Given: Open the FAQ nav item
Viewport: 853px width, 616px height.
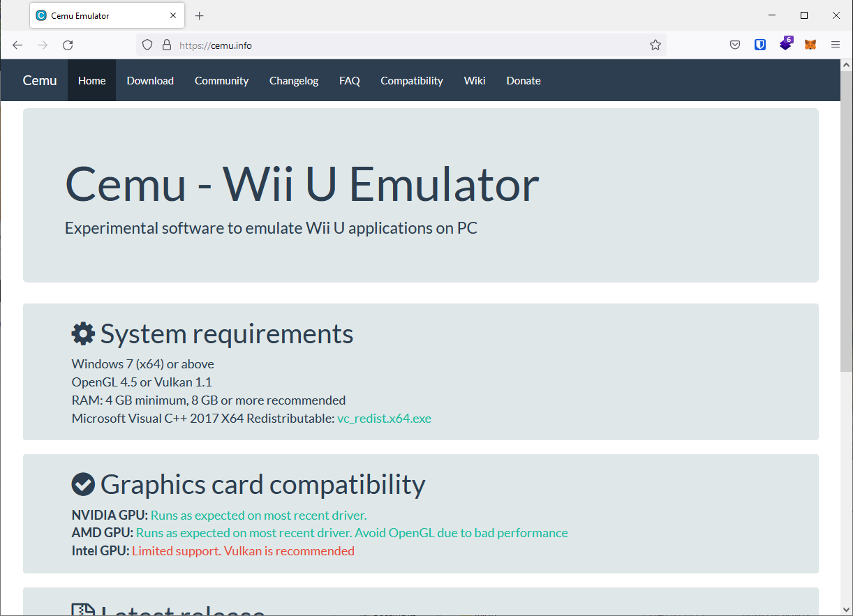Looking at the screenshot, I should pyautogui.click(x=350, y=81).
